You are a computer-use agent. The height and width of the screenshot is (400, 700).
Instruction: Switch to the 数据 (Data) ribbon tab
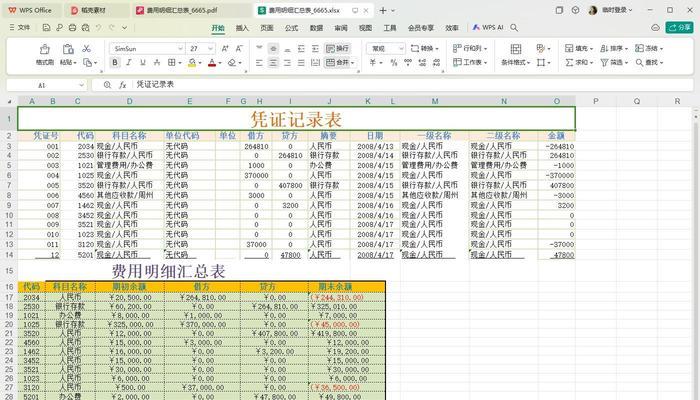[316, 28]
